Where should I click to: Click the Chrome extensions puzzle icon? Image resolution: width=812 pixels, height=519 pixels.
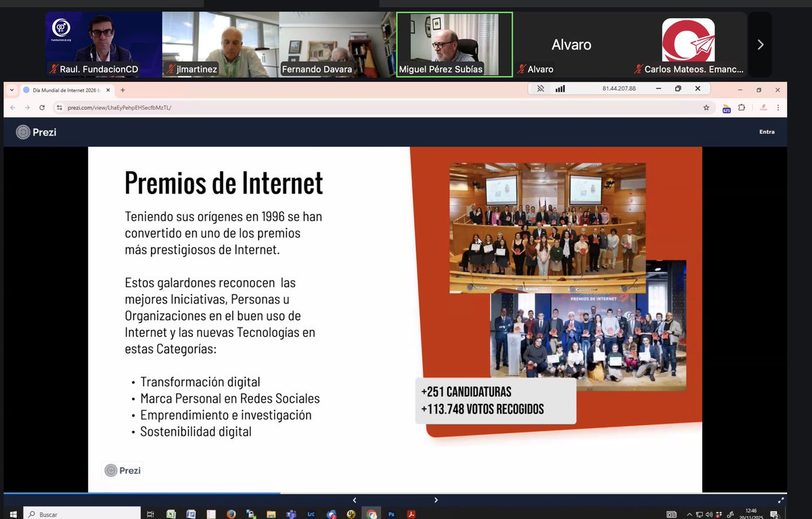point(741,108)
